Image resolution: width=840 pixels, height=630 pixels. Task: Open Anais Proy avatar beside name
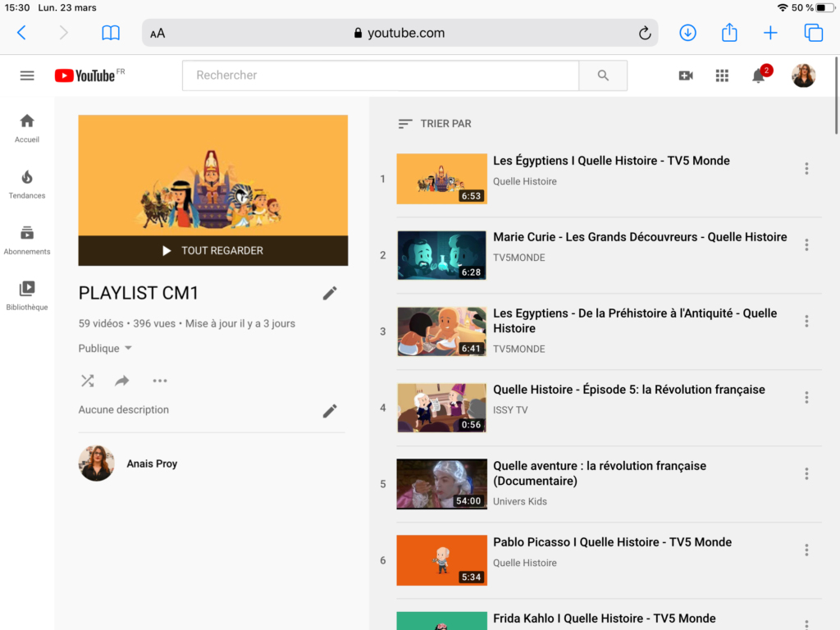point(97,463)
